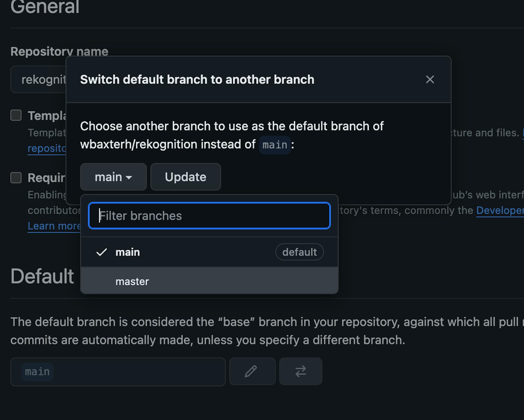Click the main code label in dialog text
Screen dimensions: 524x420
point(275,145)
